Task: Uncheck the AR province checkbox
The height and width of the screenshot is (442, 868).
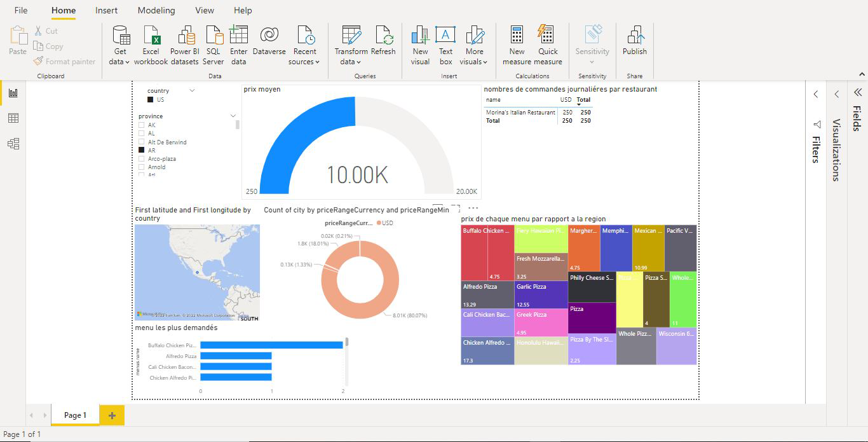Action: coord(142,151)
